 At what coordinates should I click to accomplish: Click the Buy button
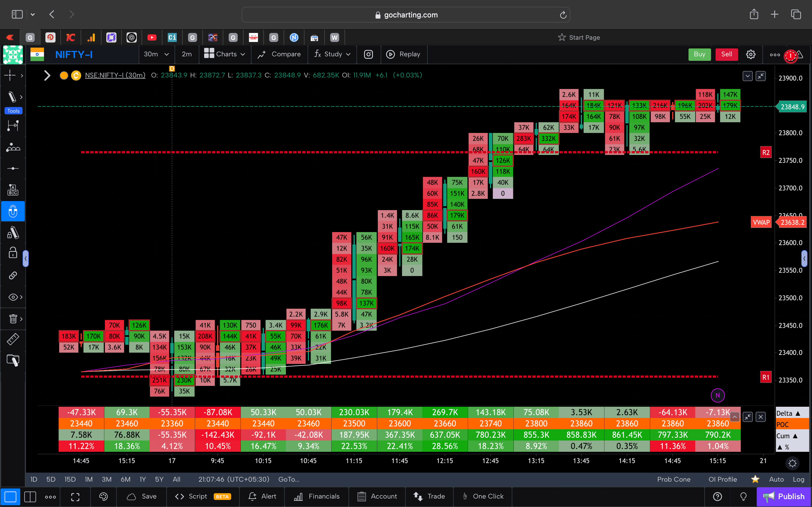pos(699,54)
